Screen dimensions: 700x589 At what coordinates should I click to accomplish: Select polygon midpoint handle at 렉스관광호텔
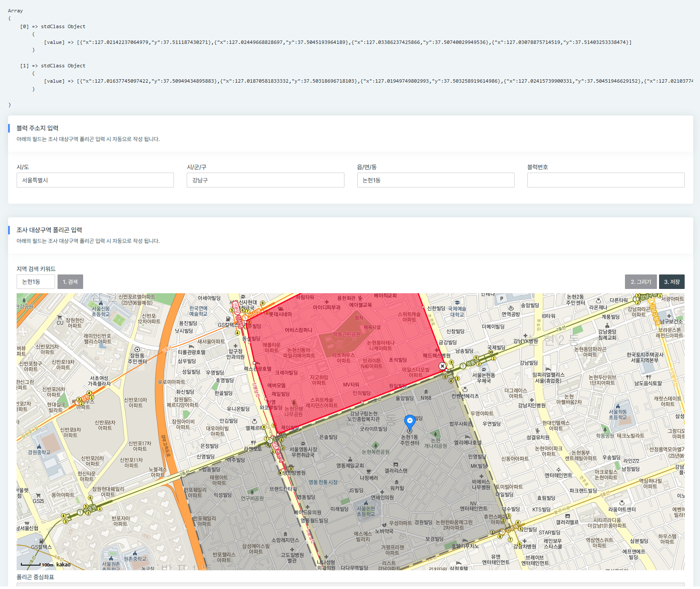254,363
